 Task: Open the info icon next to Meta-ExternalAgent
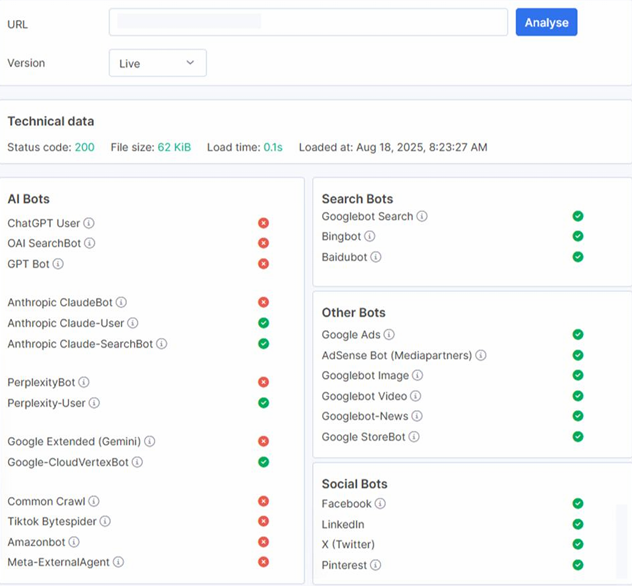118,562
